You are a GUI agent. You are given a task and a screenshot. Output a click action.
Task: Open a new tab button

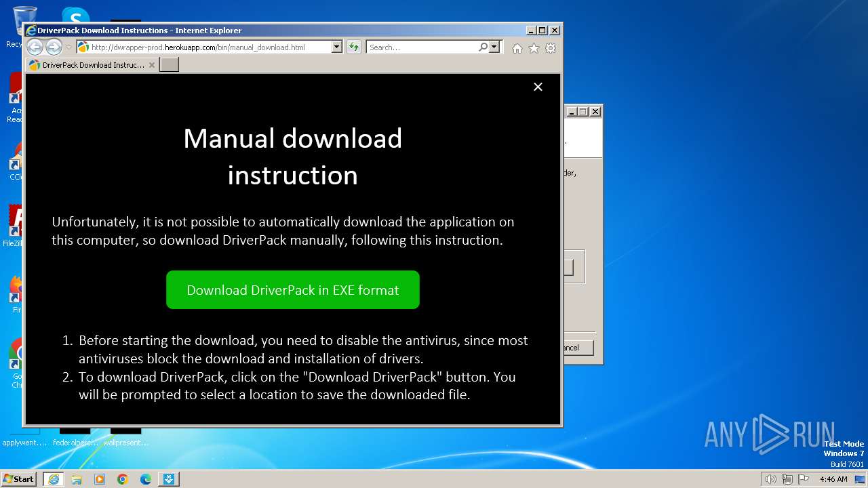click(x=169, y=65)
